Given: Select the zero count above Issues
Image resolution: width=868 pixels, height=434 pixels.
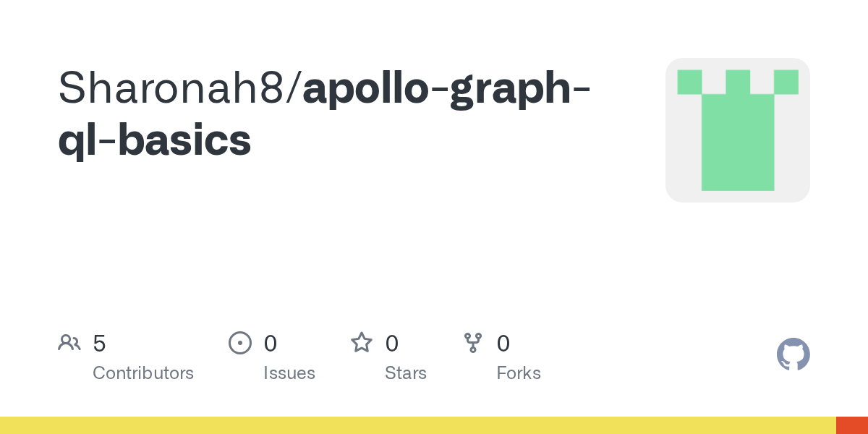Looking at the screenshot, I should [x=271, y=344].
